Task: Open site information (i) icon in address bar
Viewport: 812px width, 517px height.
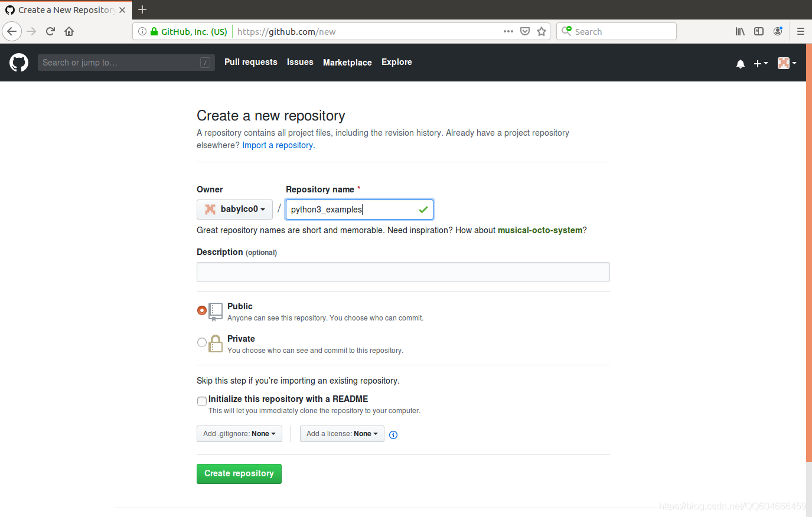Action: coord(142,31)
